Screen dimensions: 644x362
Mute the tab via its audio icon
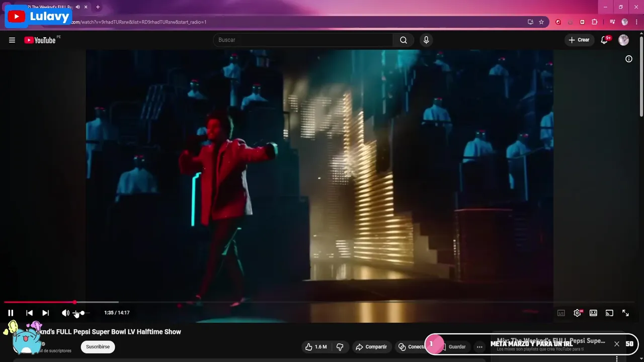pos(77,7)
